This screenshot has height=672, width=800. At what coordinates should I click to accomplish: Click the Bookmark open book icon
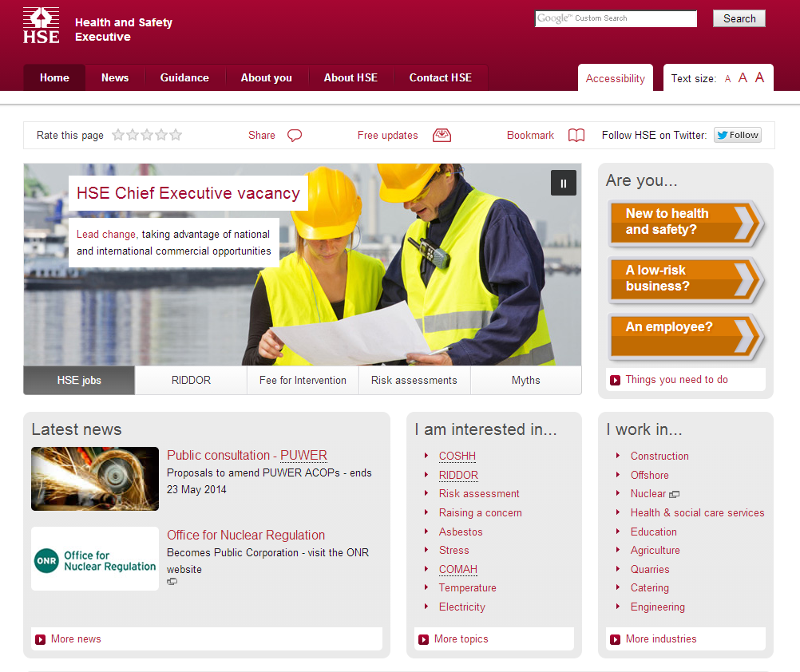click(576, 136)
